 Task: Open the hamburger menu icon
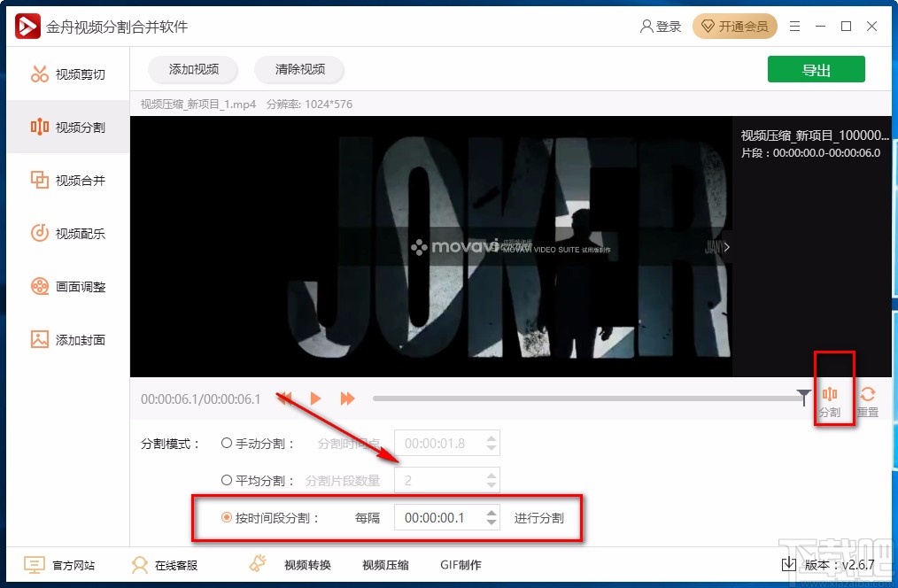click(x=795, y=27)
